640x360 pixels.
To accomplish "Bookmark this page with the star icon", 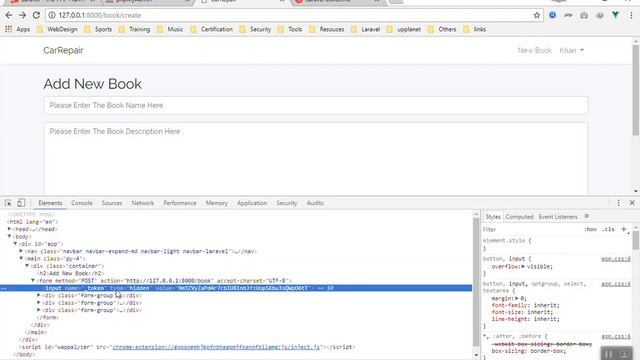I will pyautogui.click(x=537, y=15).
